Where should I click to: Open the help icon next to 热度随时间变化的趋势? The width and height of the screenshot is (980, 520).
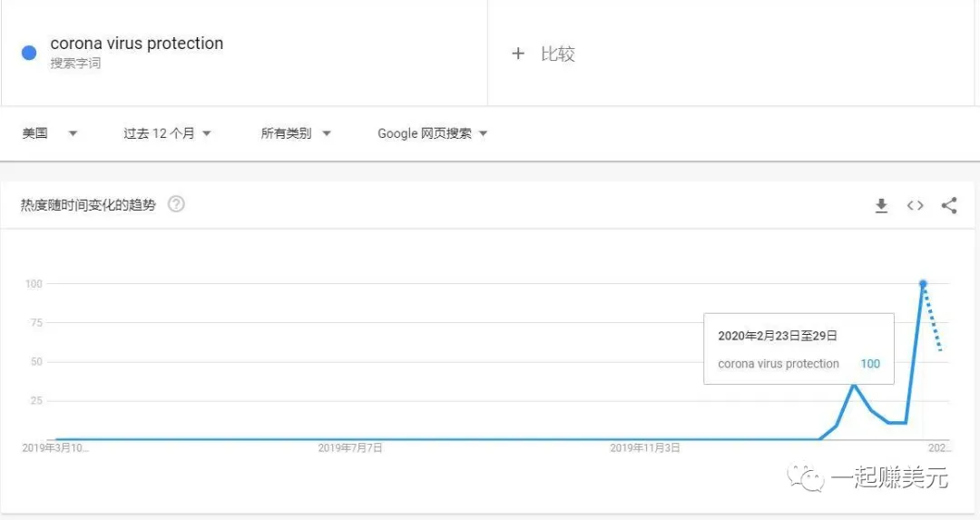[176, 204]
